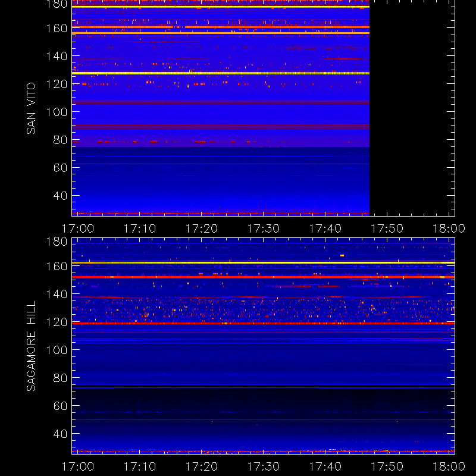Click the red band near 152 in Sagamore Hill

(x=263, y=277)
